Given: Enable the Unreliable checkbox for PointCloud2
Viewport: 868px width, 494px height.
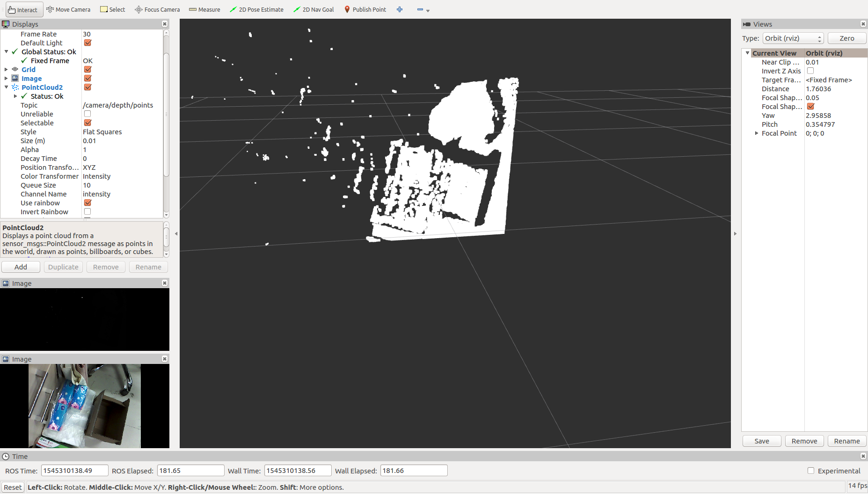Looking at the screenshot, I should pos(87,114).
